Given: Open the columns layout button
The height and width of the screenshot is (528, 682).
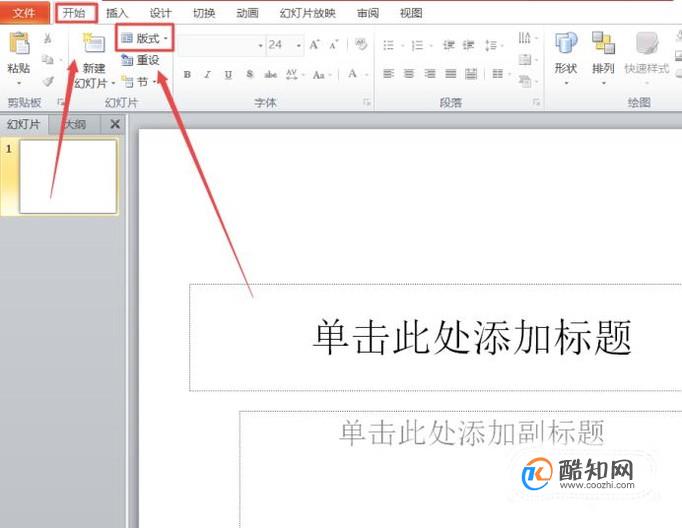Looking at the screenshot, I should tap(500, 74).
